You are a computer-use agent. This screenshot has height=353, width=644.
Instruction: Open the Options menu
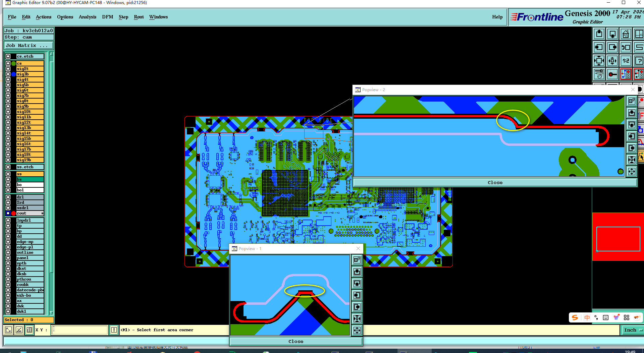(65, 17)
